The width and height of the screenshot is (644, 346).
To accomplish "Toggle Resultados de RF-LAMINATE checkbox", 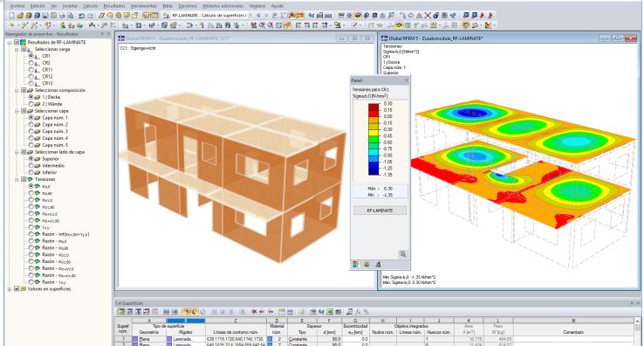I will click(17, 42).
